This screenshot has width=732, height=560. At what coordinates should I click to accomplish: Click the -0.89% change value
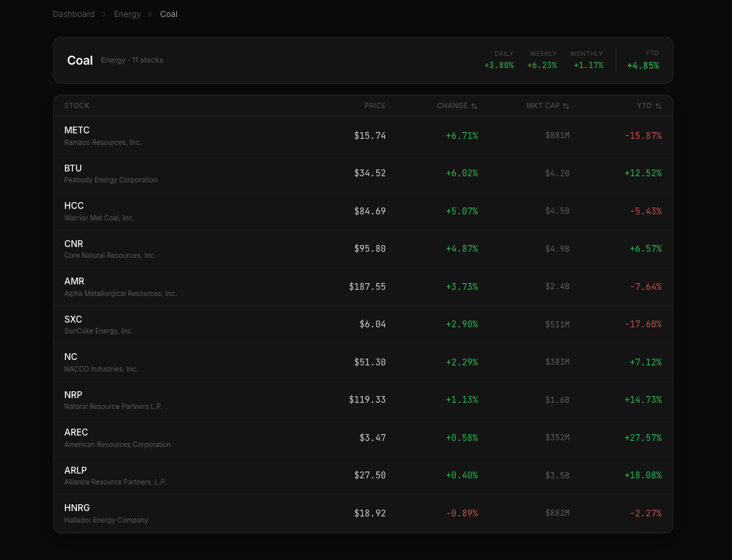click(x=462, y=513)
